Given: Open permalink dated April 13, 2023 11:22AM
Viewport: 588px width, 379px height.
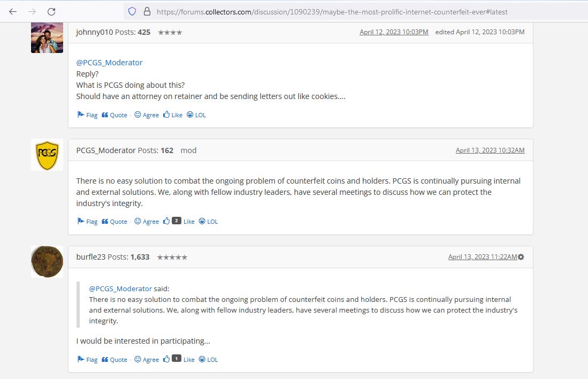Looking at the screenshot, I should click(483, 257).
